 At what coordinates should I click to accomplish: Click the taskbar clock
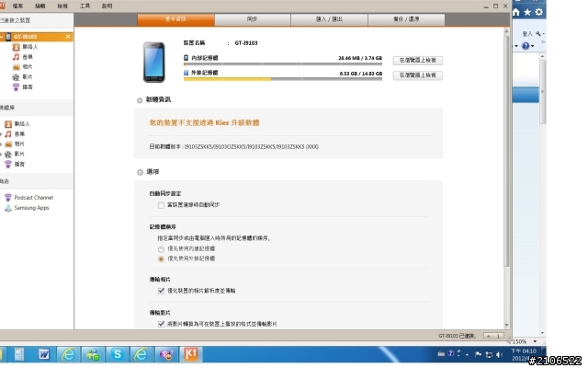pyautogui.click(x=524, y=355)
